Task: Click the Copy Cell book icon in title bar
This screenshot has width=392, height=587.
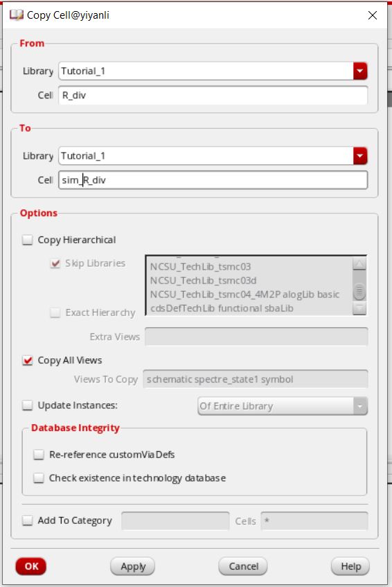Action: 16,15
